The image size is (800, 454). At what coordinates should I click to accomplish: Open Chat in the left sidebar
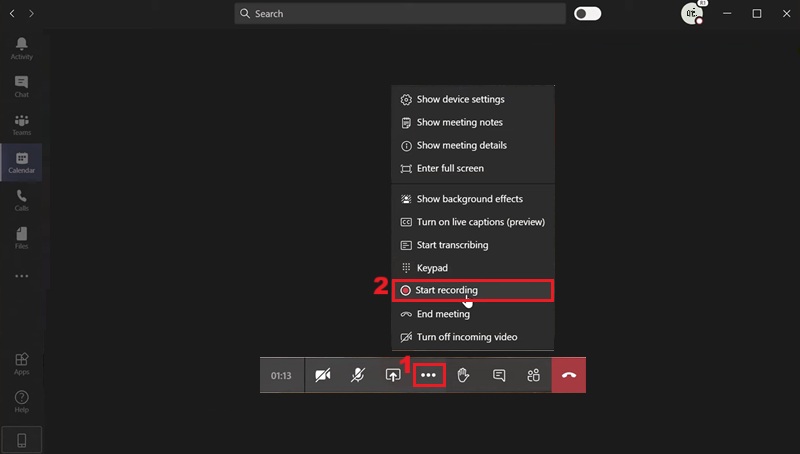pyautogui.click(x=21, y=86)
